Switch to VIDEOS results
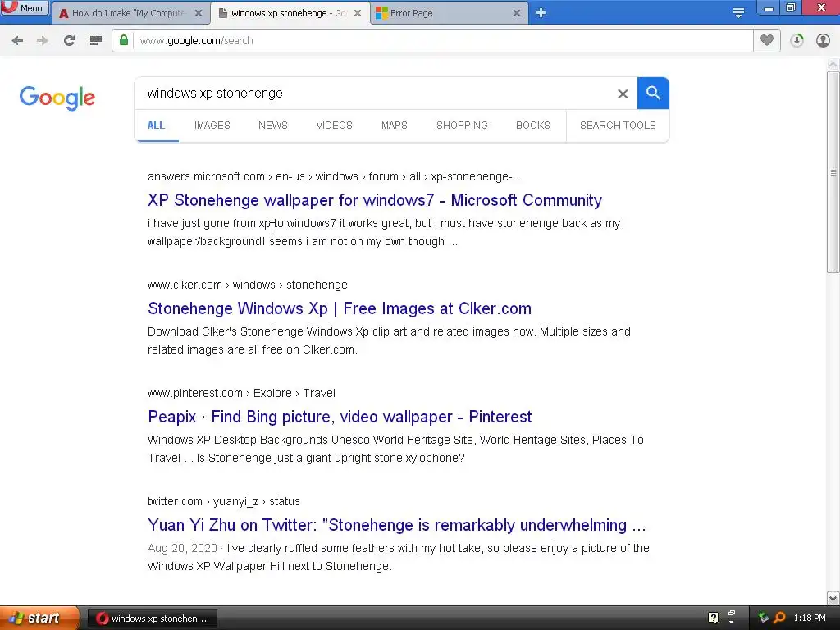Viewport: 840px width, 630px height. 335,126
